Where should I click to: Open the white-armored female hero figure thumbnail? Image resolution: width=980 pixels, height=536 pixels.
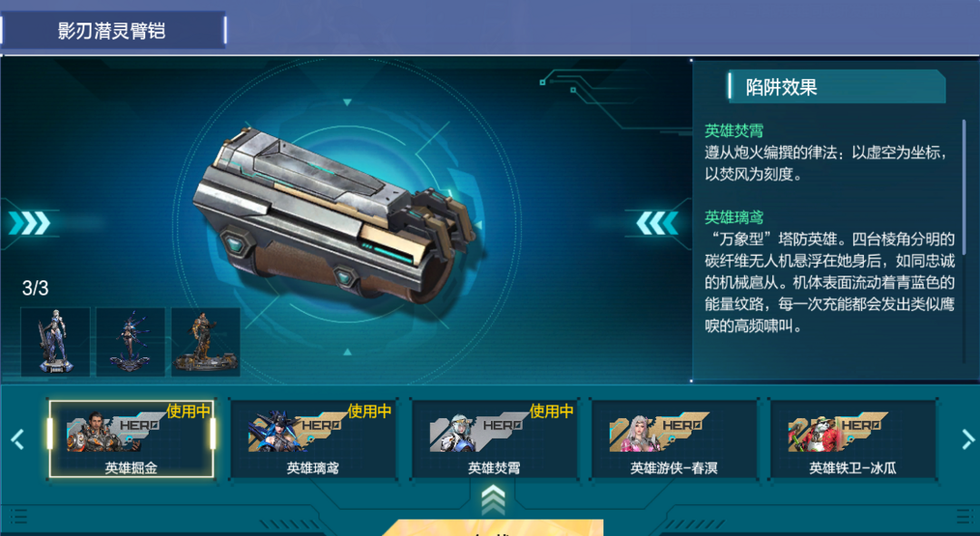pyautogui.click(x=55, y=342)
